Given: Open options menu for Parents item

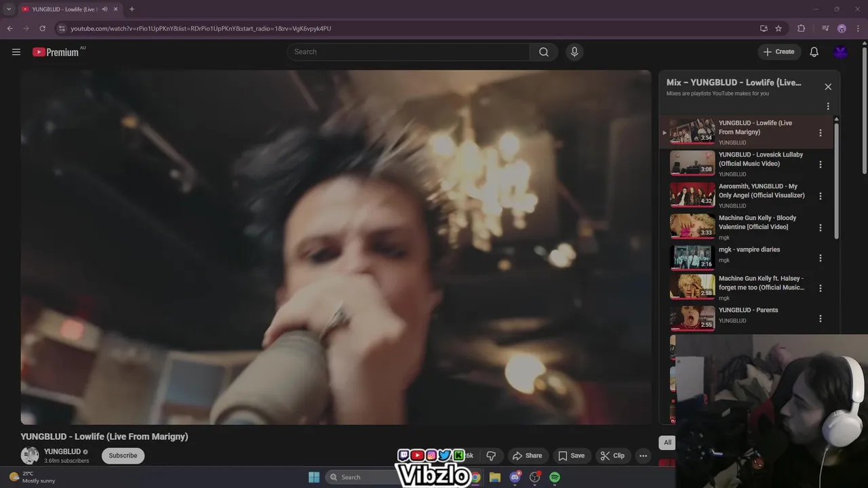Looking at the screenshot, I should point(821,319).
